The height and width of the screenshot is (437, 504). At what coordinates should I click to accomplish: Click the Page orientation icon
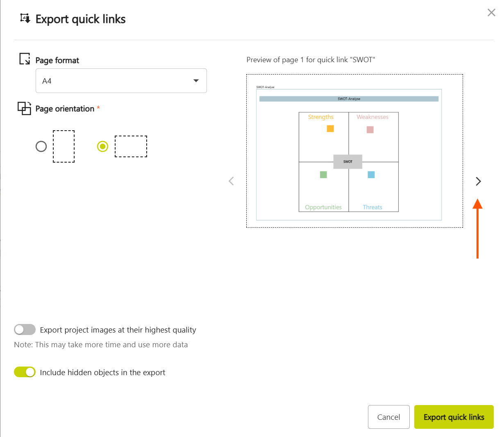coord(24,108)
